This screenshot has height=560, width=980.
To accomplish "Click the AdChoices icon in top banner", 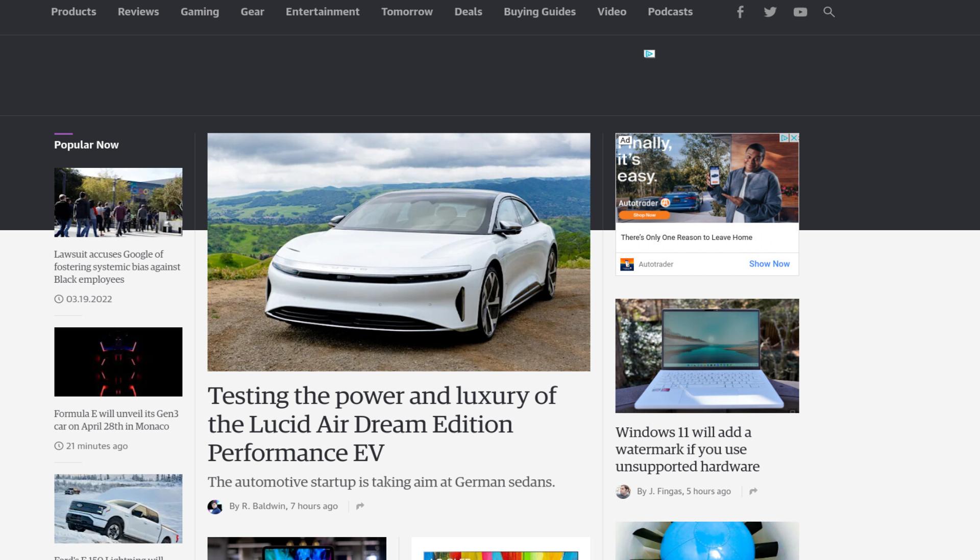I will 649,54.
